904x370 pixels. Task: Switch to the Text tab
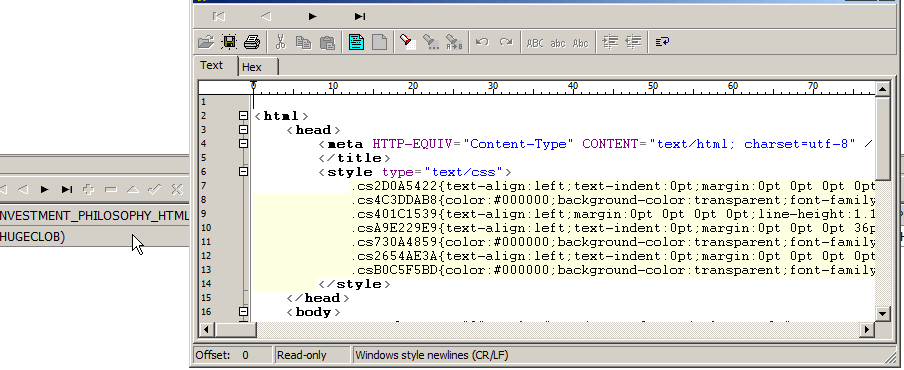point(212,66)
